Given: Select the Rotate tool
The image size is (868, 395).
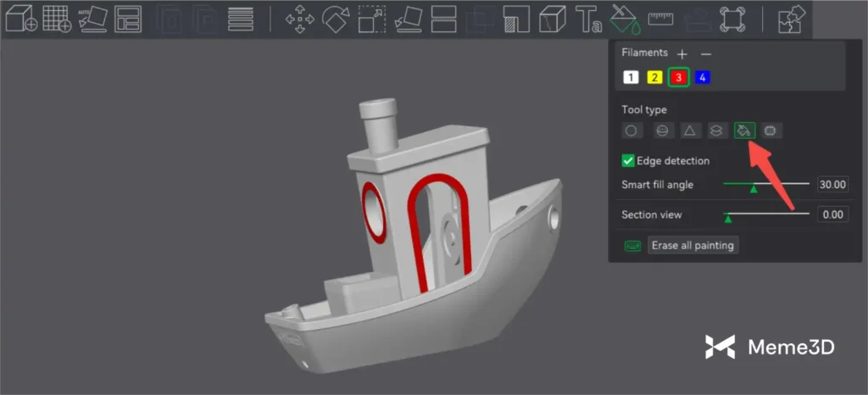Looking at the screenshot, I should click(335, 19).
